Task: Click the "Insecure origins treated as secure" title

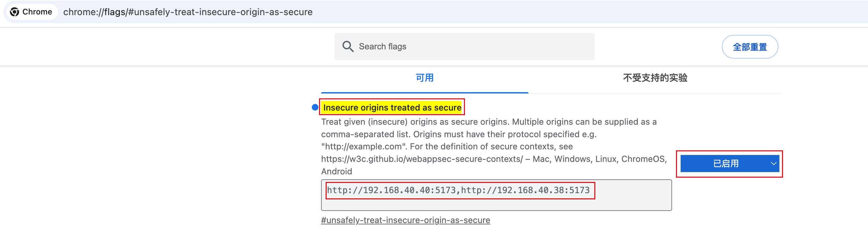Action: click(x=392, y=108)
